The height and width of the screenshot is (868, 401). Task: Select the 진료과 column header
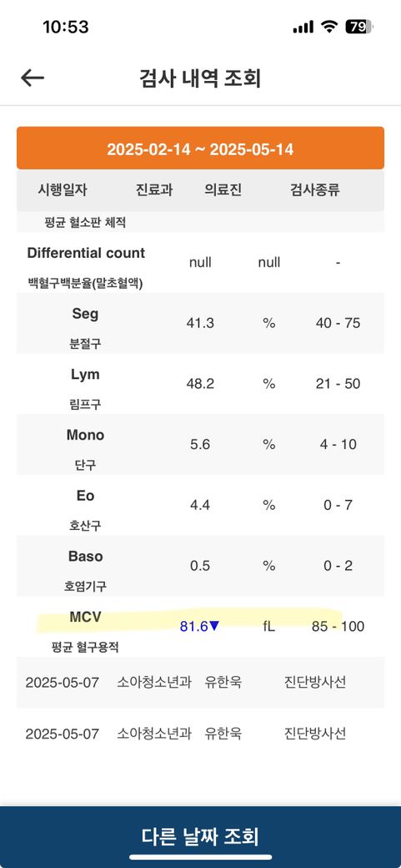pyautogui.click(x=154, y=190)
